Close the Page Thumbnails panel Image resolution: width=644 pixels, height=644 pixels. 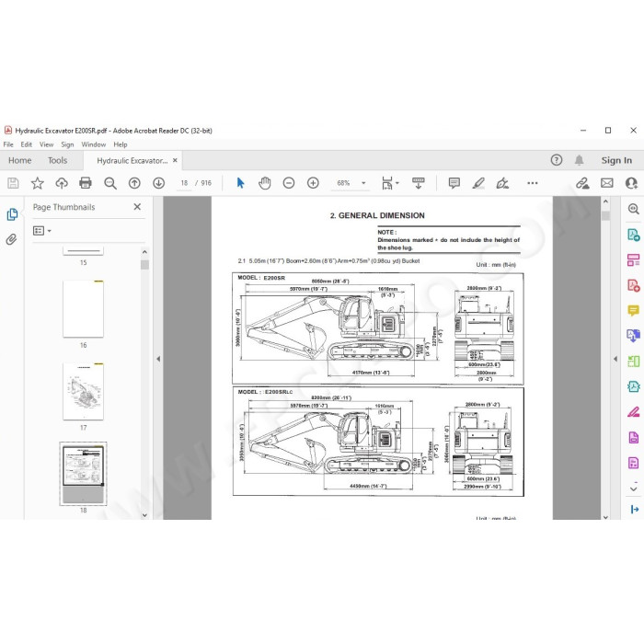[x=137, y=207]
